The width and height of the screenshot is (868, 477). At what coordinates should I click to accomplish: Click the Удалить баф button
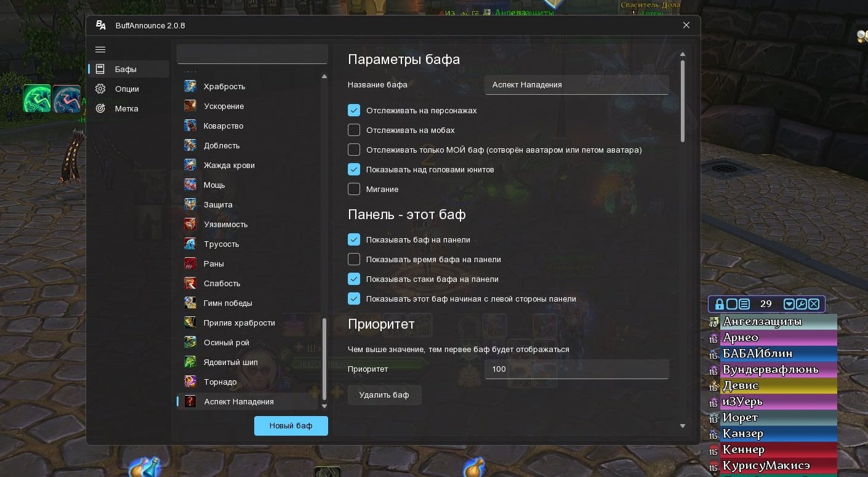(385, 395)
